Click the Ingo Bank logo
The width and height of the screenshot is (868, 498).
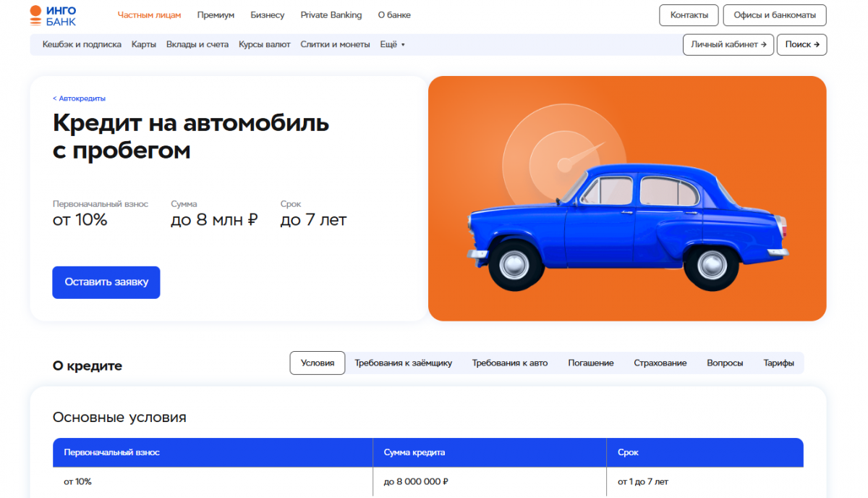[53, 15]
